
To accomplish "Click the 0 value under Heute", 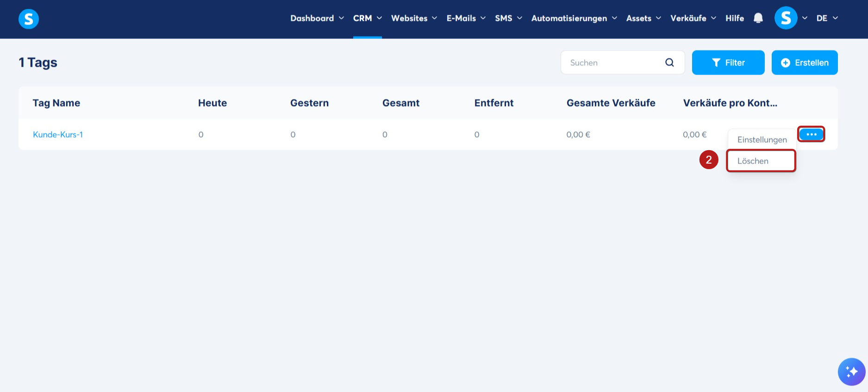I will pos(201,134).
